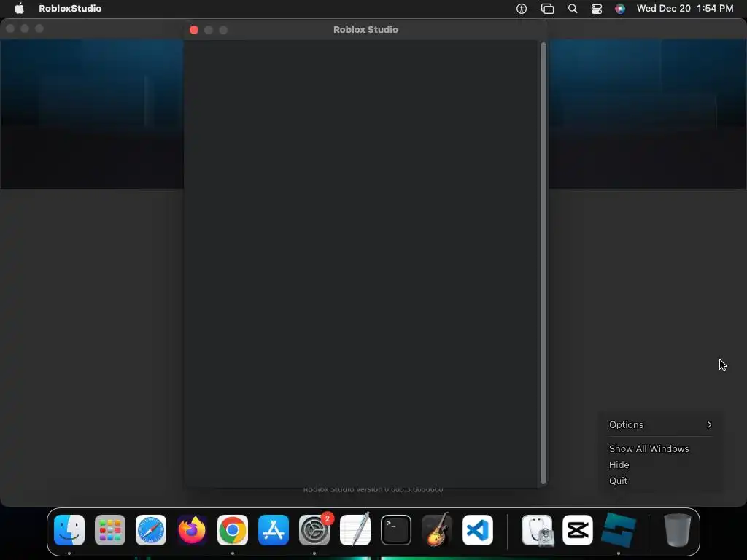Launch Terminal from the dock
747x560 pixels.
396,530
